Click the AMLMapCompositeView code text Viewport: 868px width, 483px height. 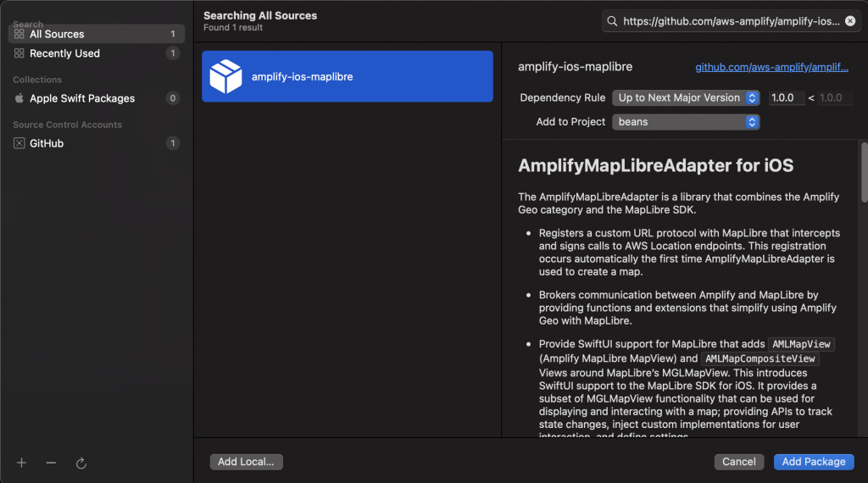[x=760, y=358]
